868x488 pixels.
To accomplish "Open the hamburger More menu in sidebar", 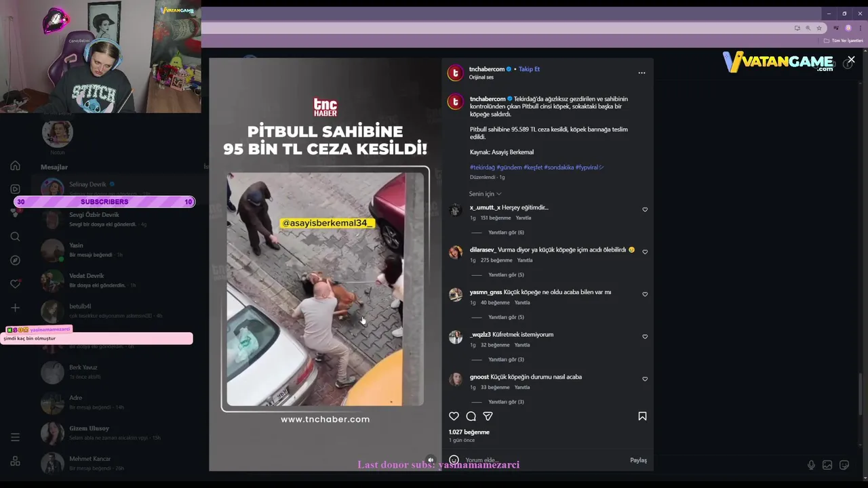I will pos(15,437).
